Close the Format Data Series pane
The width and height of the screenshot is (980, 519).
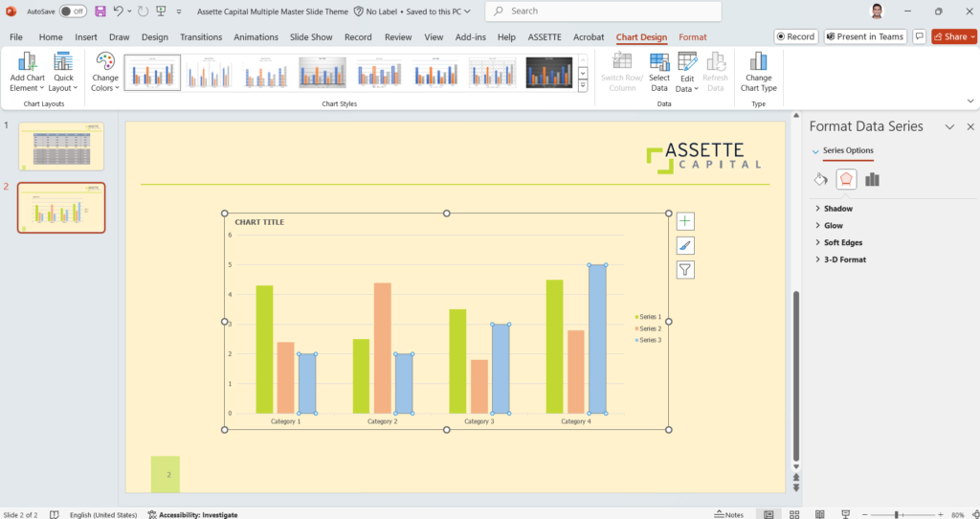970,127
